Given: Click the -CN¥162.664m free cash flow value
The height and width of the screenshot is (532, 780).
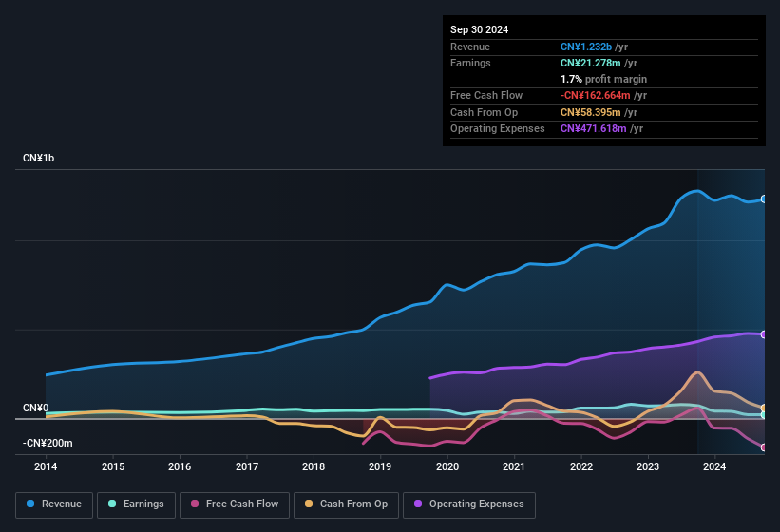Looking at the screenshot, I should (x=596, y=95).
